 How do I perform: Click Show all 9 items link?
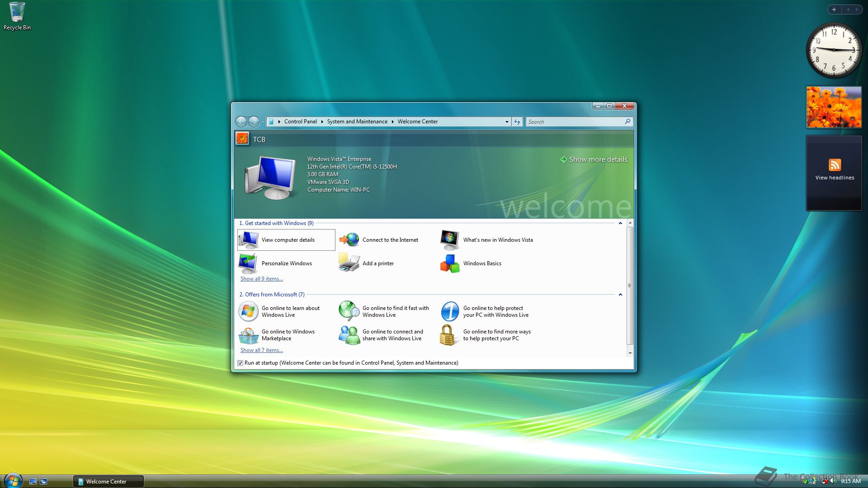point(261,279)
